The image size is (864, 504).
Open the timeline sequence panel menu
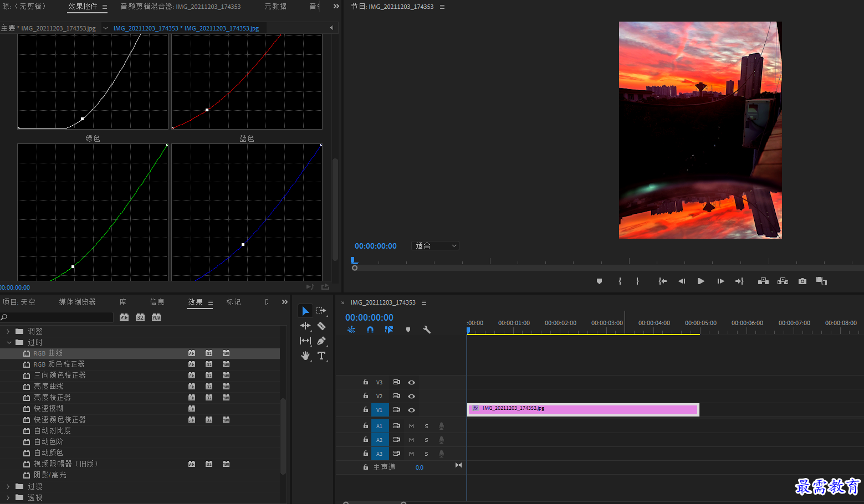click(424, 302)
